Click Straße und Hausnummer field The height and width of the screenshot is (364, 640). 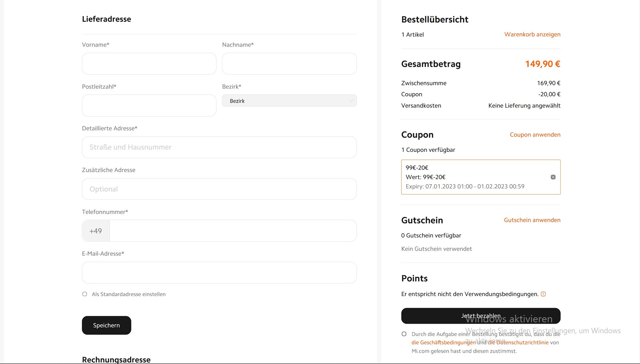tap(219, 147)
